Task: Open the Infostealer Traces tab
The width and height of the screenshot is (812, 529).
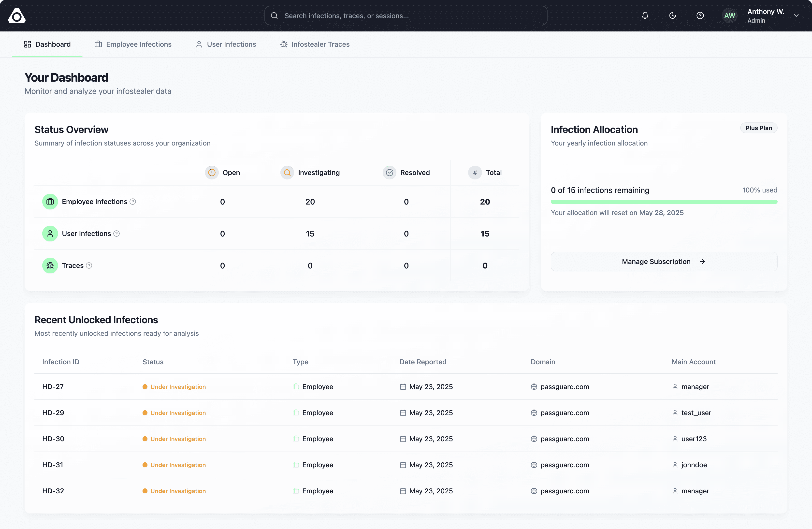Action: point(315,44)
